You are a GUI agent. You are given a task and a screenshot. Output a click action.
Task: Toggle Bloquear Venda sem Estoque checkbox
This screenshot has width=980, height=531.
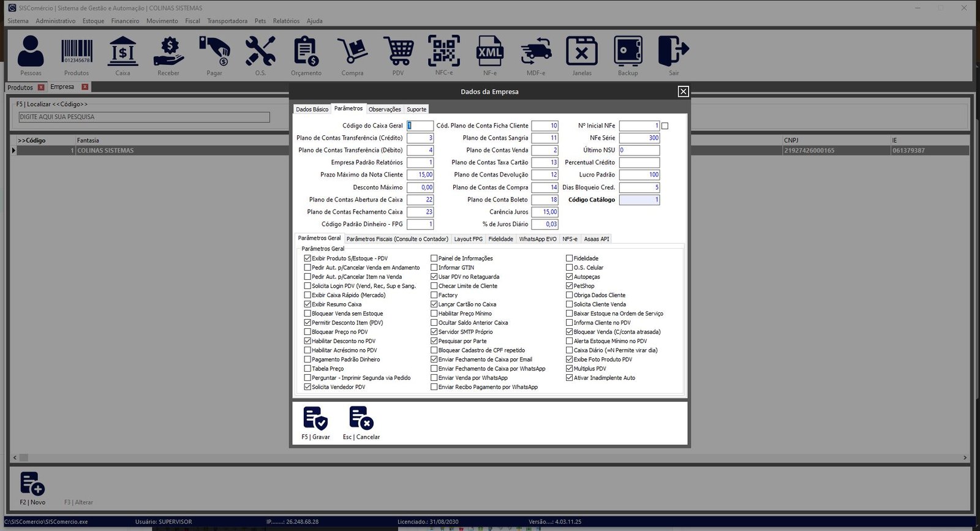click(307, 314)
